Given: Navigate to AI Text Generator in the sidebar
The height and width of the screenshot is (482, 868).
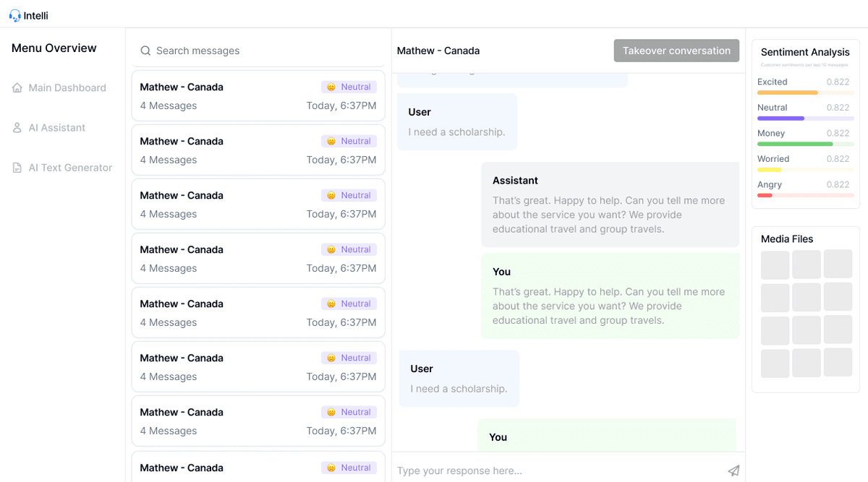Looking at the screenshot, I should coord(70,167).
